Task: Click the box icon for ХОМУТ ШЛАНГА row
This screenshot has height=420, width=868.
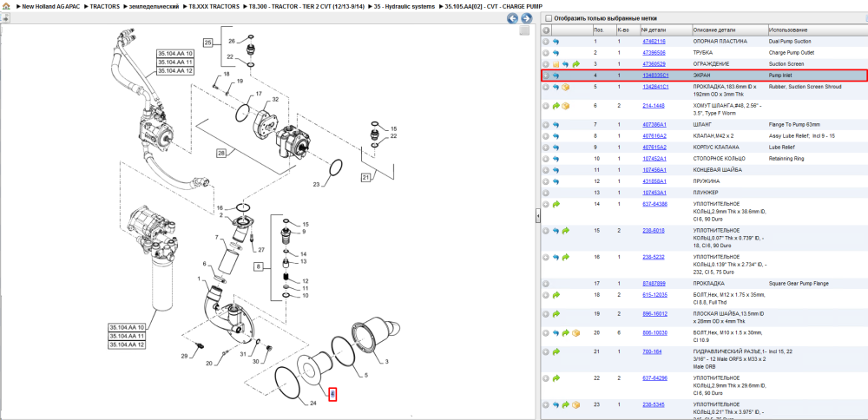Action: tap(566, 105)
